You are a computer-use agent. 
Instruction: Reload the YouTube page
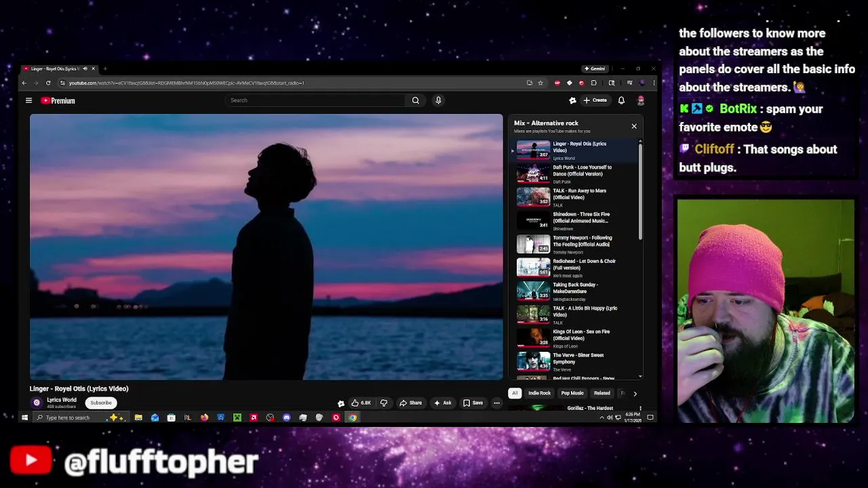pos(48,83)
